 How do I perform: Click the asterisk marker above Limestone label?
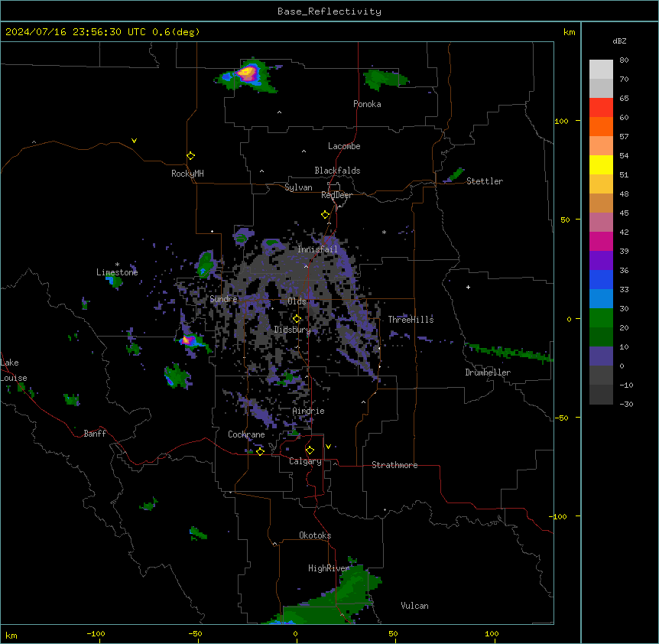(117, 265)
